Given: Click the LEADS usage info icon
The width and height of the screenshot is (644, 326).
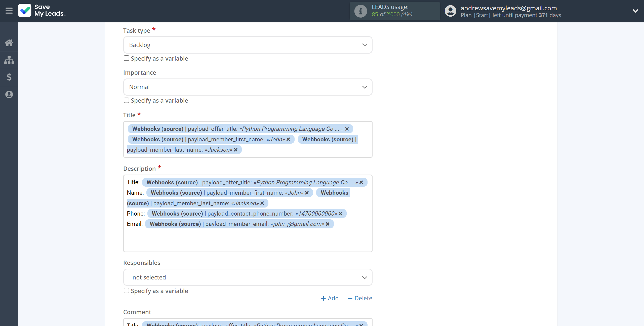Looking at the screenshot, I should (360, 11).
